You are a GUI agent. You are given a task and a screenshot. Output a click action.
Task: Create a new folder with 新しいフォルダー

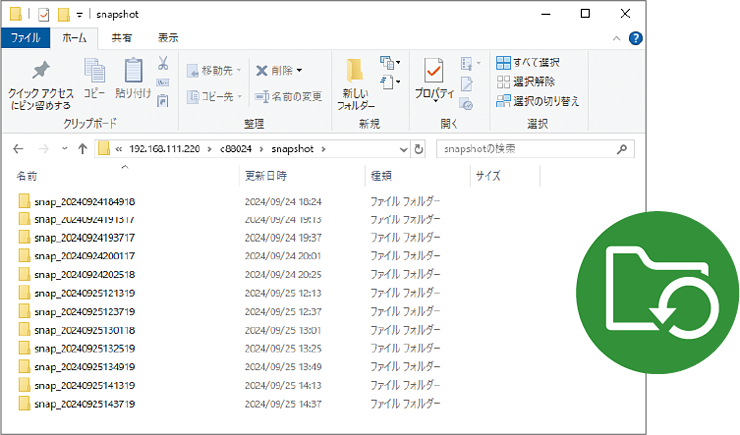[x=355, y=85]
